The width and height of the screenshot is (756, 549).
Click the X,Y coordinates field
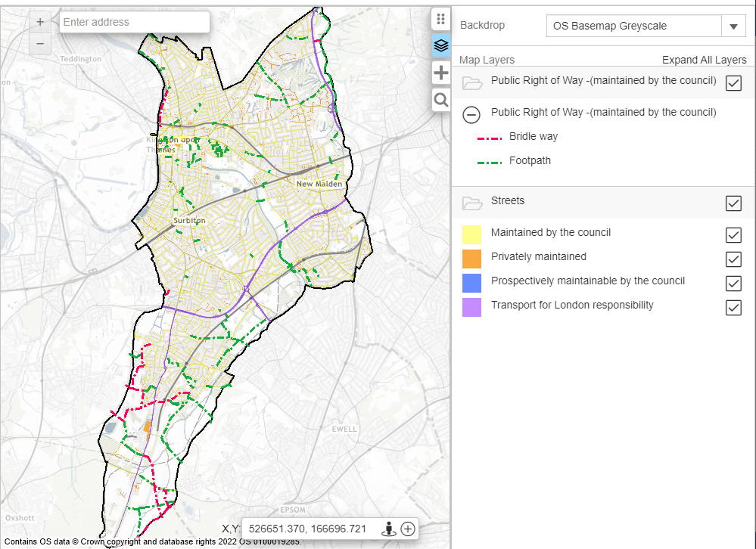coord(307,529)
